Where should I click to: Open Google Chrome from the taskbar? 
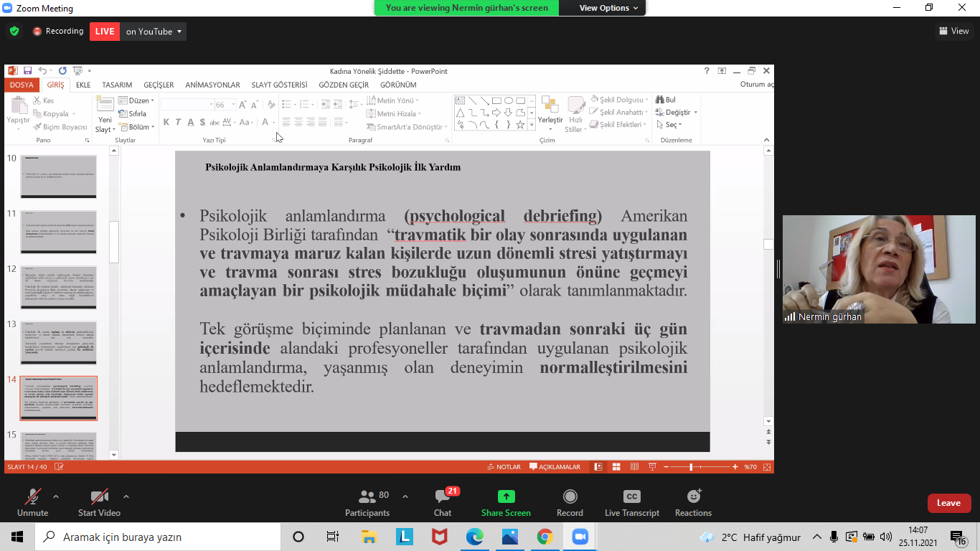[x=545, y=537]
